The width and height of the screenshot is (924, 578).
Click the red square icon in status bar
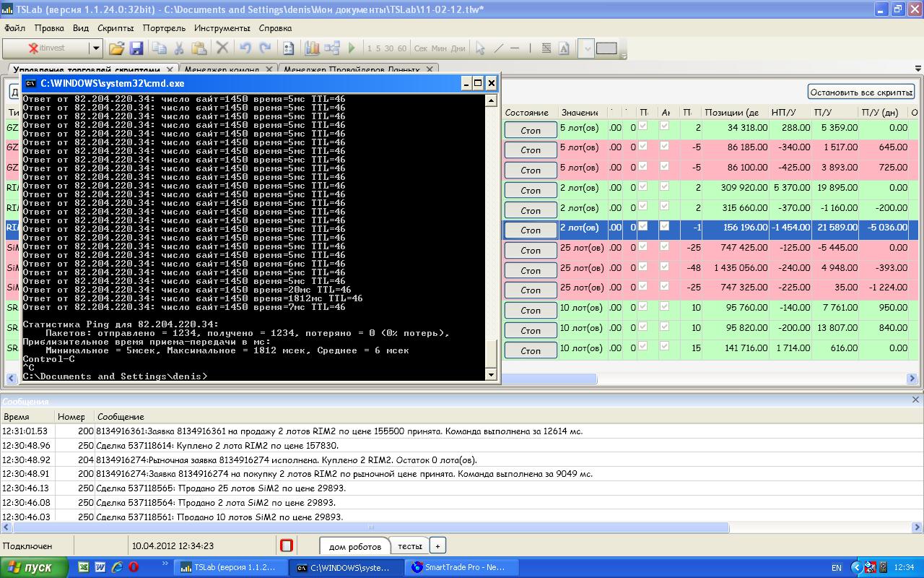(x=287, y=545)
